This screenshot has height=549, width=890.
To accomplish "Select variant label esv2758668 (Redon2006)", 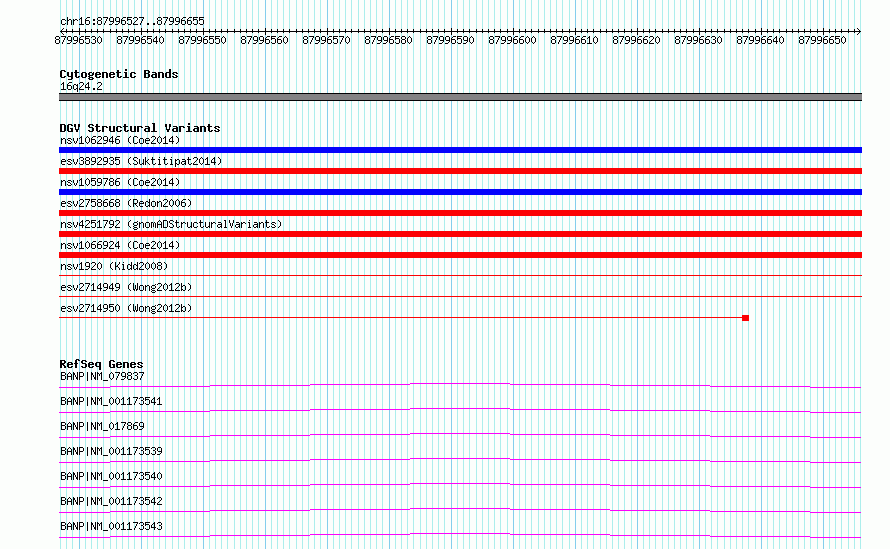I will (126, 203).
